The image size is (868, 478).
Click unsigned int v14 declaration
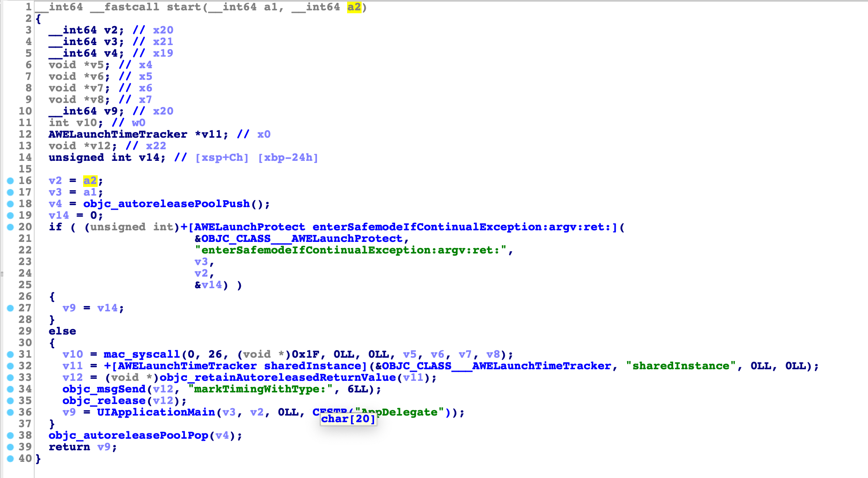click(x=107, y=158)
